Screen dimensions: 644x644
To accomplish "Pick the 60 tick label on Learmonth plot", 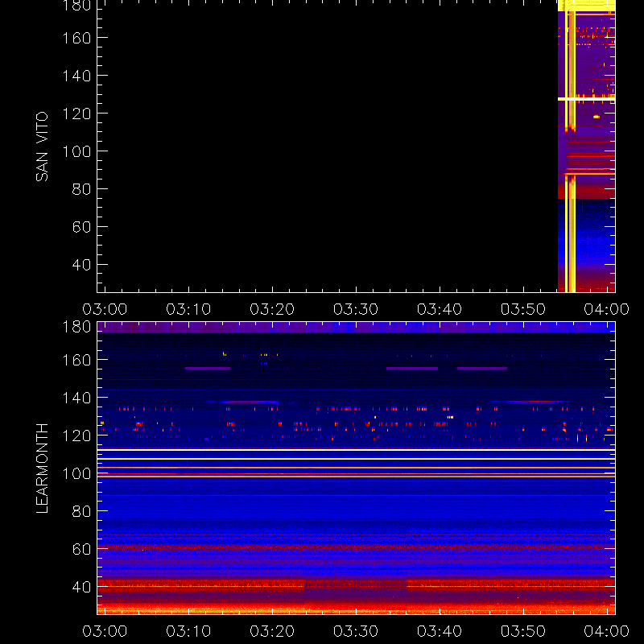I will click(x=81, y=549).
